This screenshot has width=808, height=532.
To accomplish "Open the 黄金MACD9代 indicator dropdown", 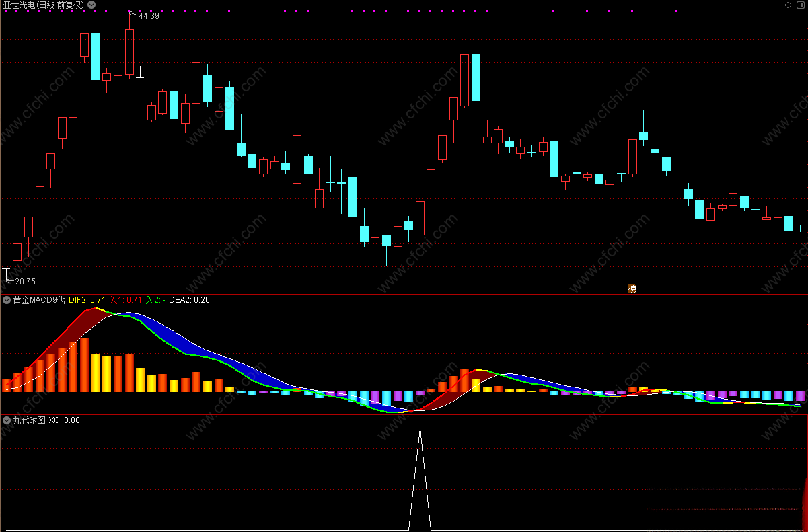I will coord(7,300).
